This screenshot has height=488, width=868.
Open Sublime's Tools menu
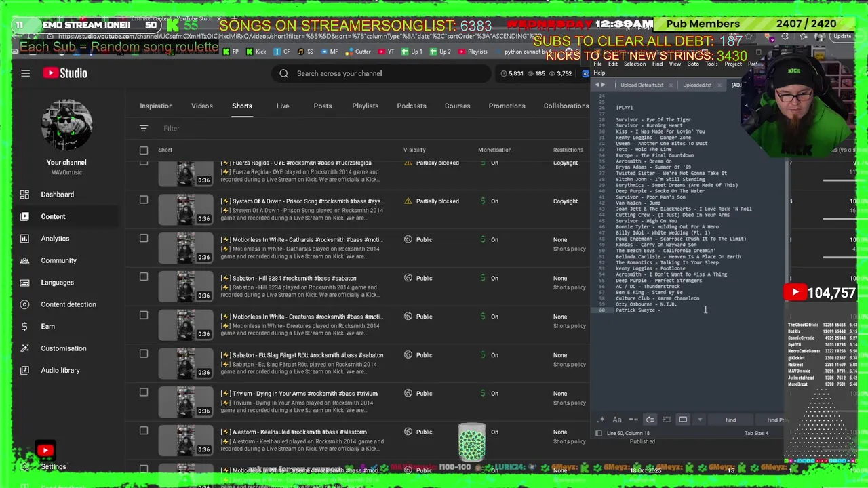pos(711,64)
